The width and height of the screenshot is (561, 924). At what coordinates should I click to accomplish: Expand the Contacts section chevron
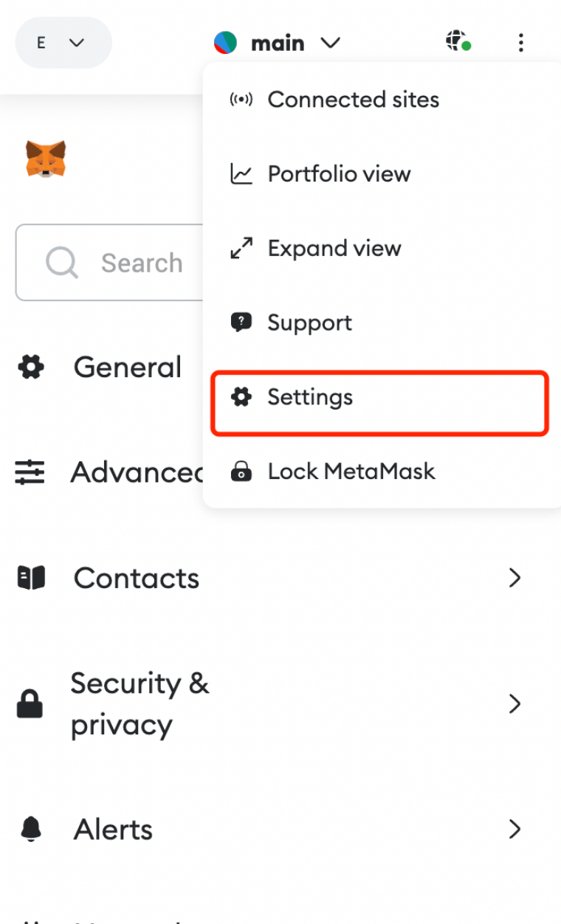point(515,578)
